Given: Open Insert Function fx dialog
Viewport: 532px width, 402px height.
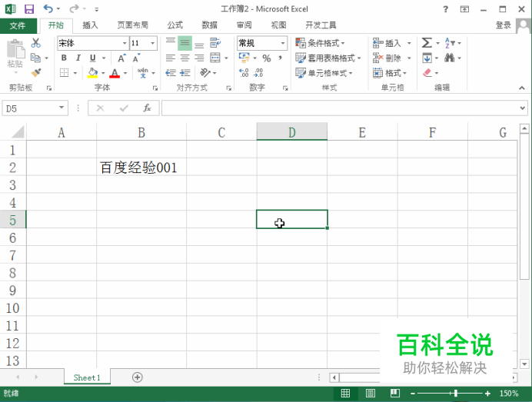Looking at the screenshot, I should pos(147,108).
